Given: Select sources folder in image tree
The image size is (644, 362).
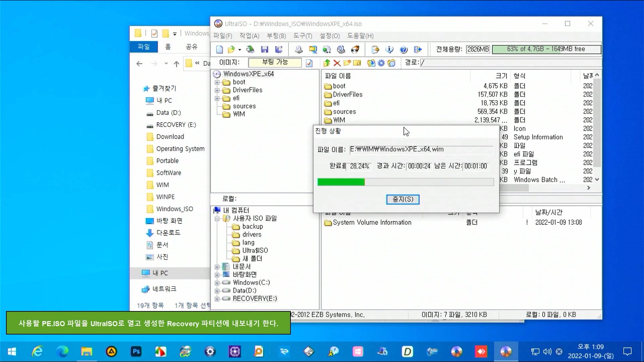Looking at the screenshot, I should (x=244, y=106).
